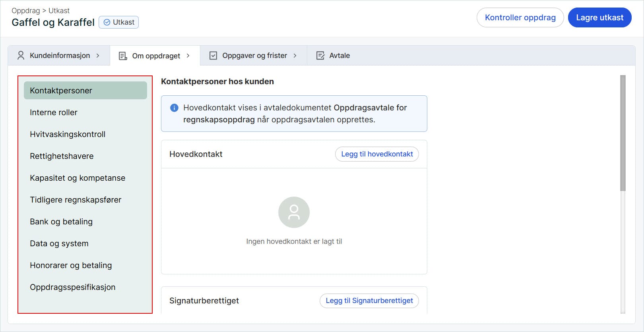The height and width of the screenshot is (332, 644).
Task: Switch to Oppgaver og frister tab
Action: [x=254, y=56]
